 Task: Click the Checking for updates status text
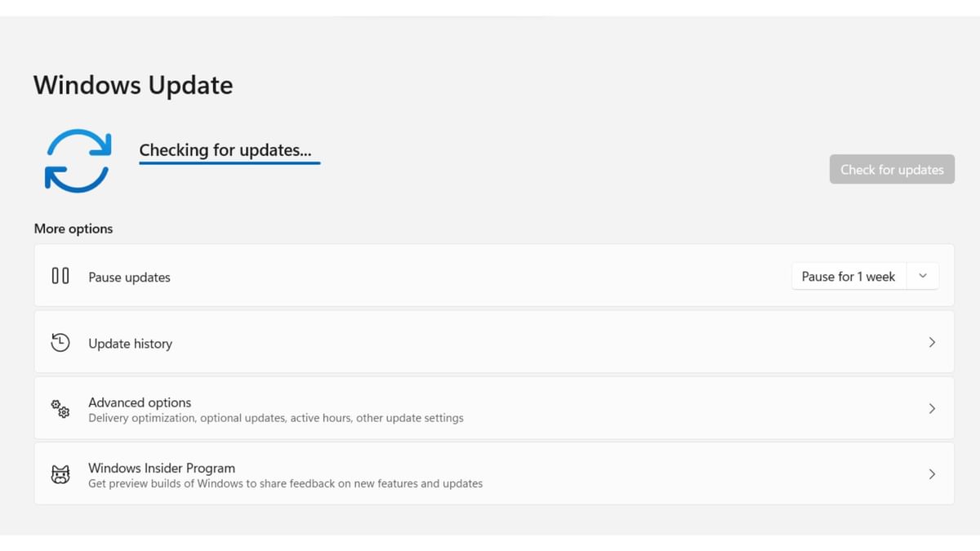[x=225, y=150]
